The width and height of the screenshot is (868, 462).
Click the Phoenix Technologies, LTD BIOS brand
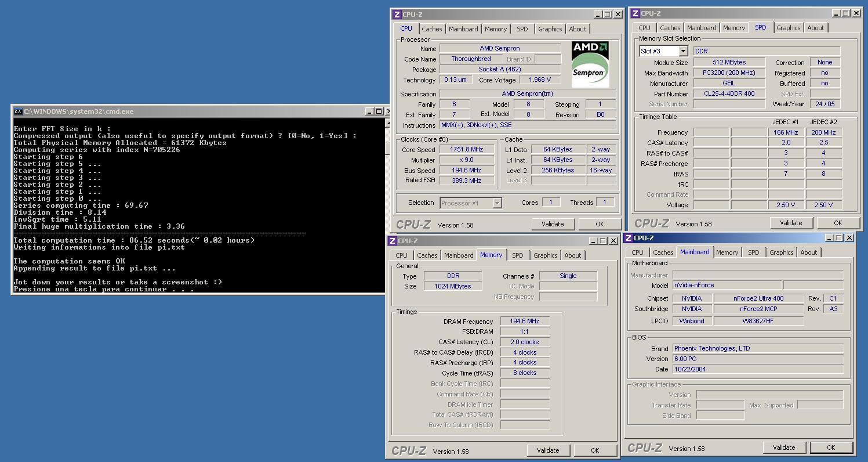pos(758,348)
